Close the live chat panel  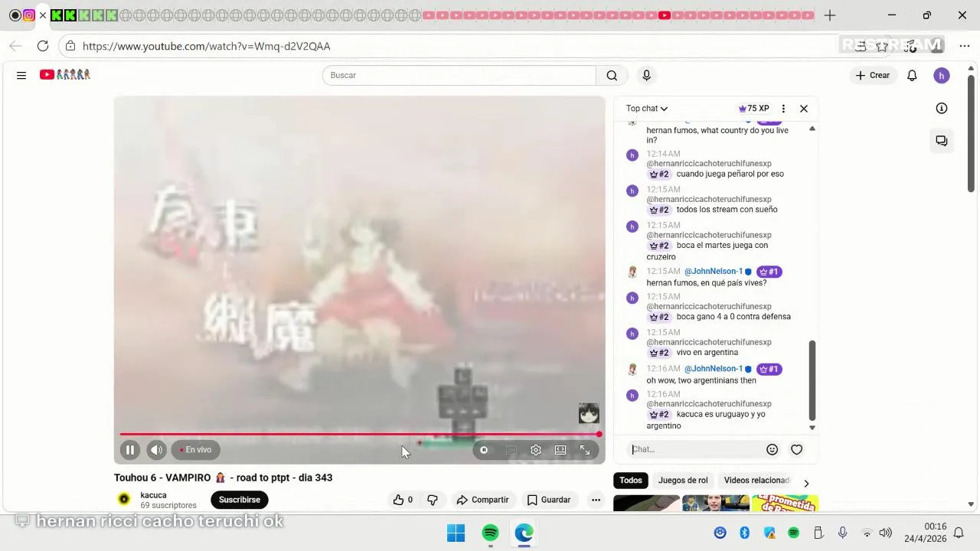point(804,109)
